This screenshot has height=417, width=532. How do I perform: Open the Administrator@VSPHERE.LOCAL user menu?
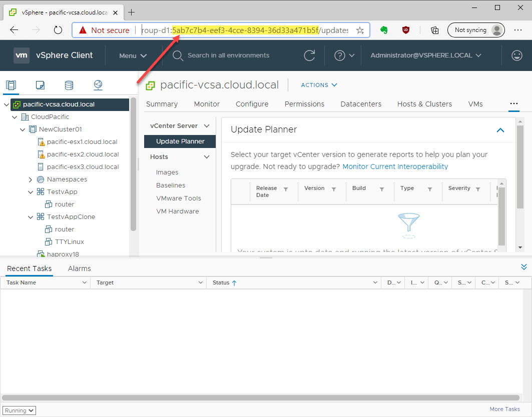(x=426, y=55)
